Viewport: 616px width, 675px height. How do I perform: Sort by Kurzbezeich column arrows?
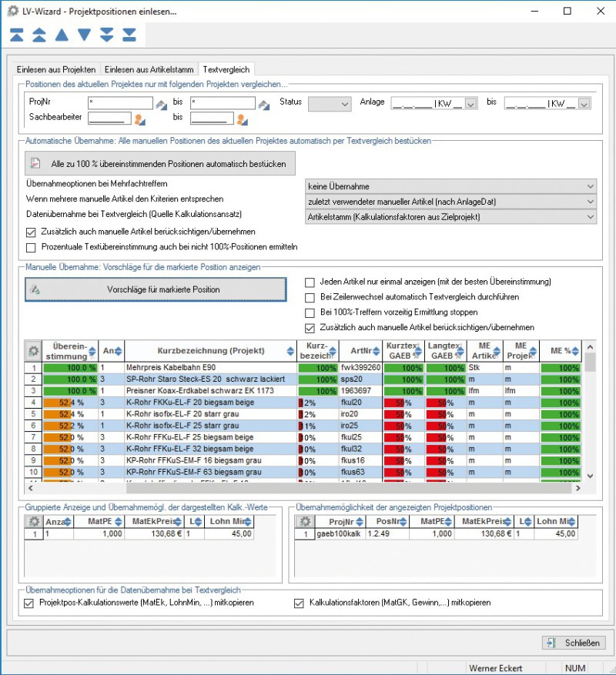click(333, 353)
